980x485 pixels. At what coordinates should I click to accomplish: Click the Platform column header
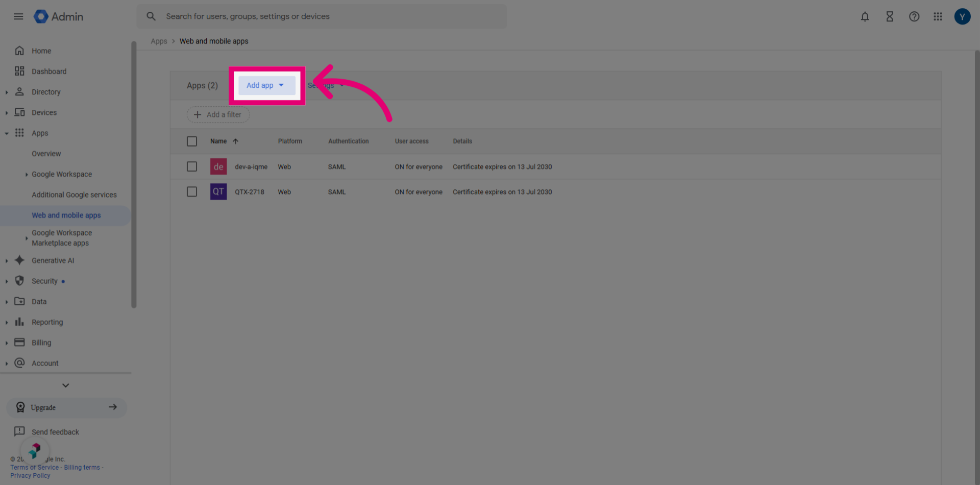click(290, 141)
